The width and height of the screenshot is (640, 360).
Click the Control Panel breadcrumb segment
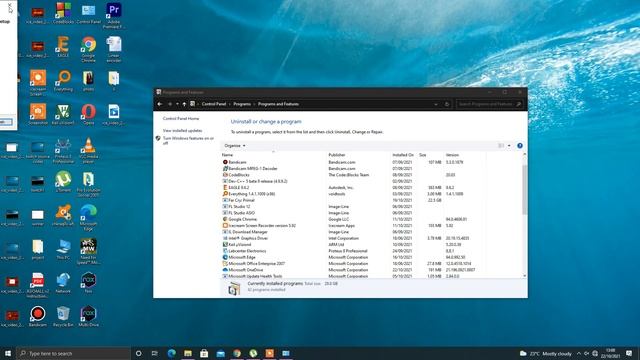[x=213, y=104]
